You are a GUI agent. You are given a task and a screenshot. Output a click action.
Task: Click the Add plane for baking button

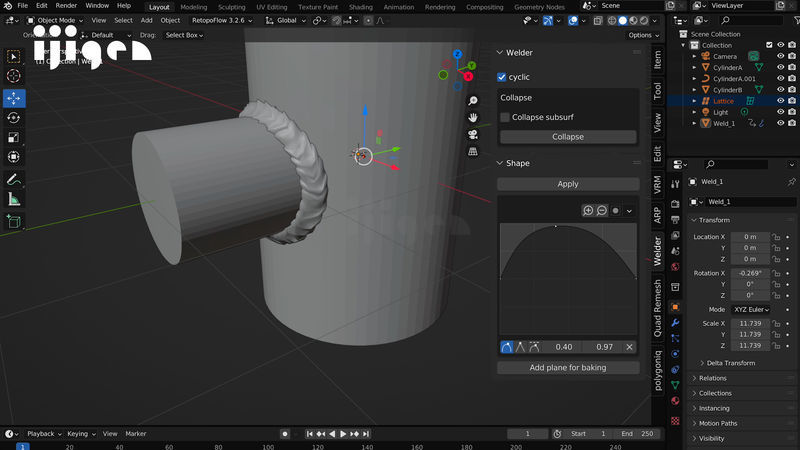coord(568,367)
